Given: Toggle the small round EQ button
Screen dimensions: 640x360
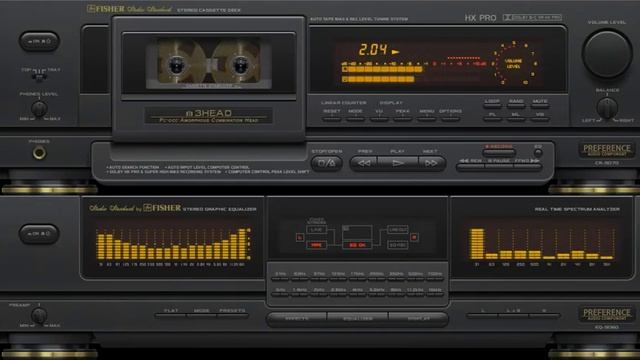Looking at the screenshot, I should tap(538, 153).
